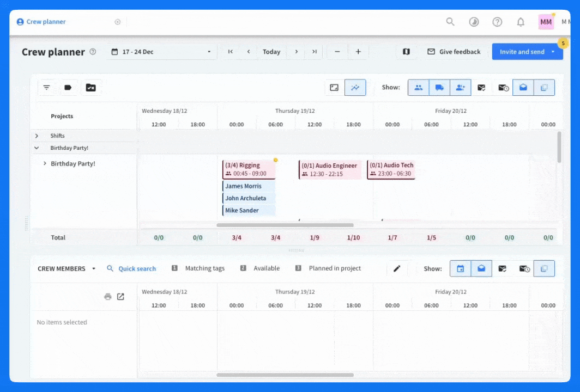Click the pencil edit icon
The height and width of the screenshot is (392, 580).
[396, 268]
